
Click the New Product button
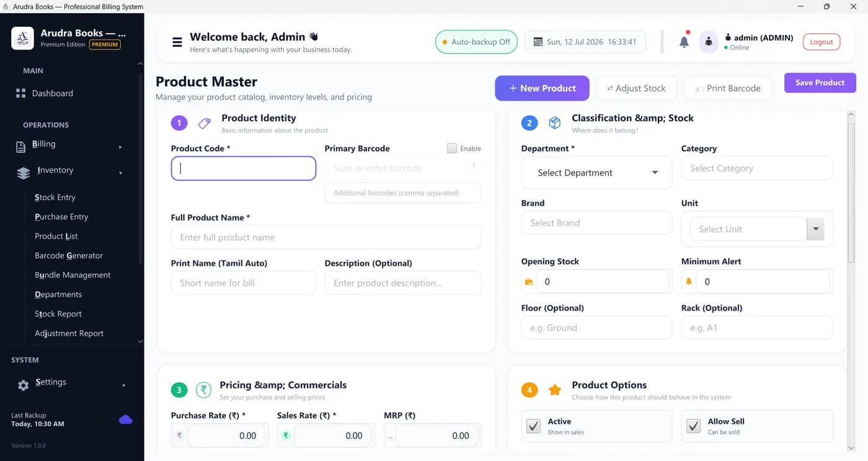pyautogui.click(x=542, y=88)
